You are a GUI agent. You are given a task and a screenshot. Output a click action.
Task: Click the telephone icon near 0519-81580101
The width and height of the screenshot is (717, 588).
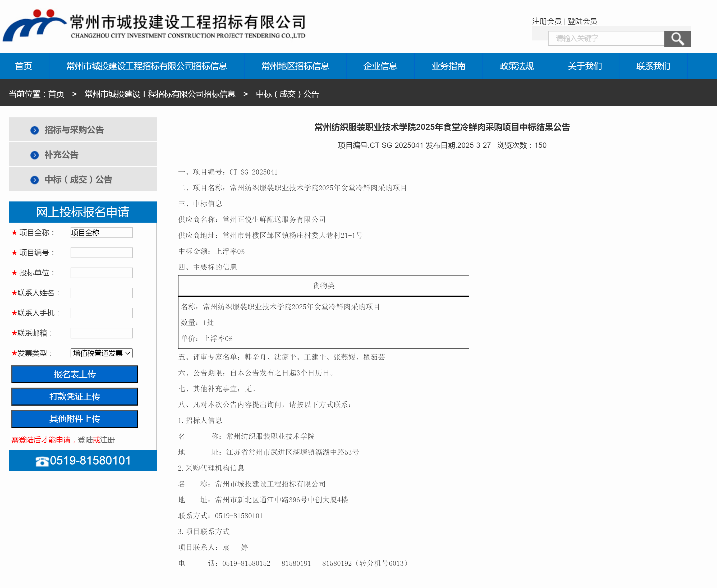42,461
